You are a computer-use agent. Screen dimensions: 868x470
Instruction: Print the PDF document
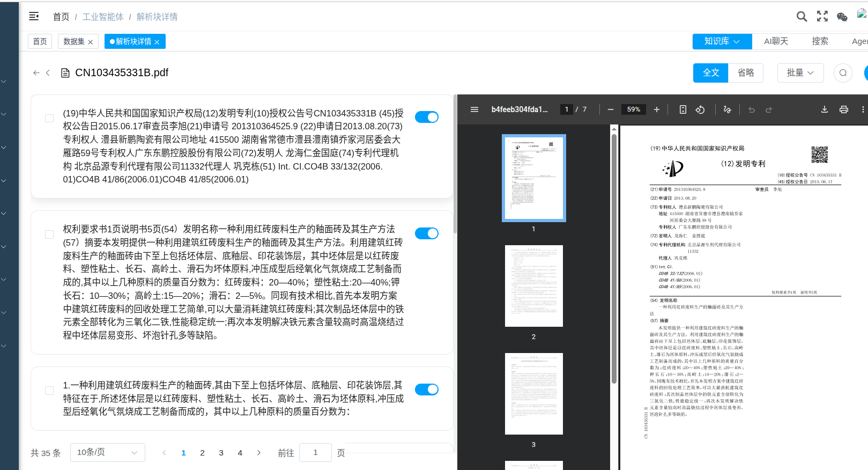pyautogui.click(x=843, y=109)
